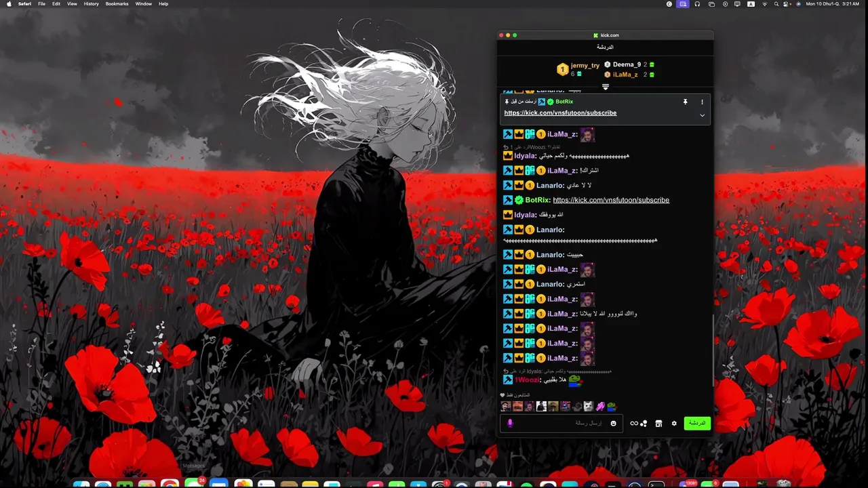Open the emoji picker in message field

click(x=613, y=424)
